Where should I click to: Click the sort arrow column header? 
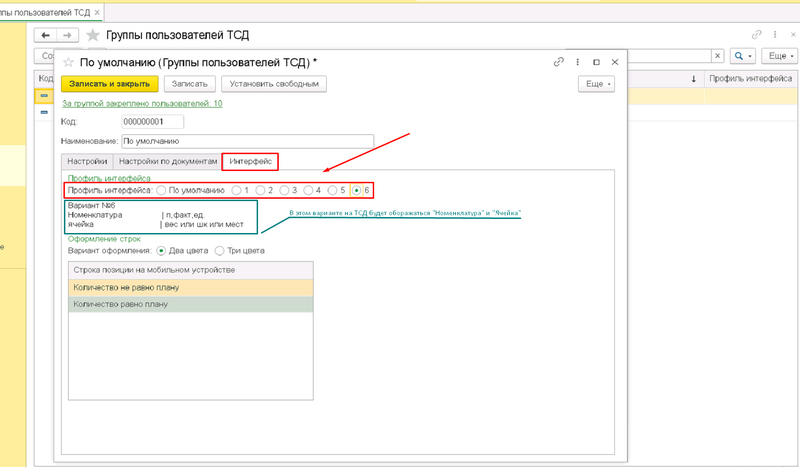click(x=693, y=78)
